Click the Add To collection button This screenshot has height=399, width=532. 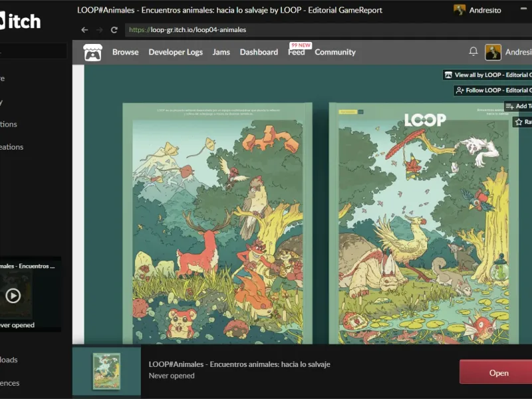coord(518,106)
